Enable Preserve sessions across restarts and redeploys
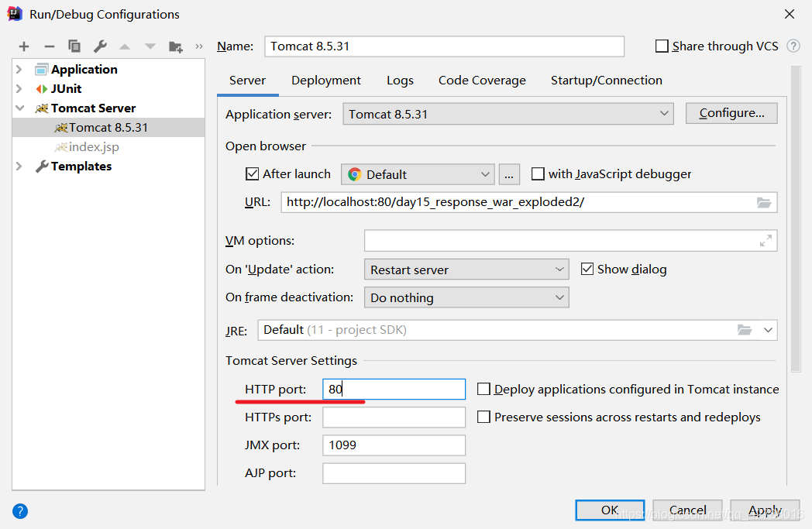Image resolution: width=812 pixels, height=529 pixels. (x=483, y=417)
